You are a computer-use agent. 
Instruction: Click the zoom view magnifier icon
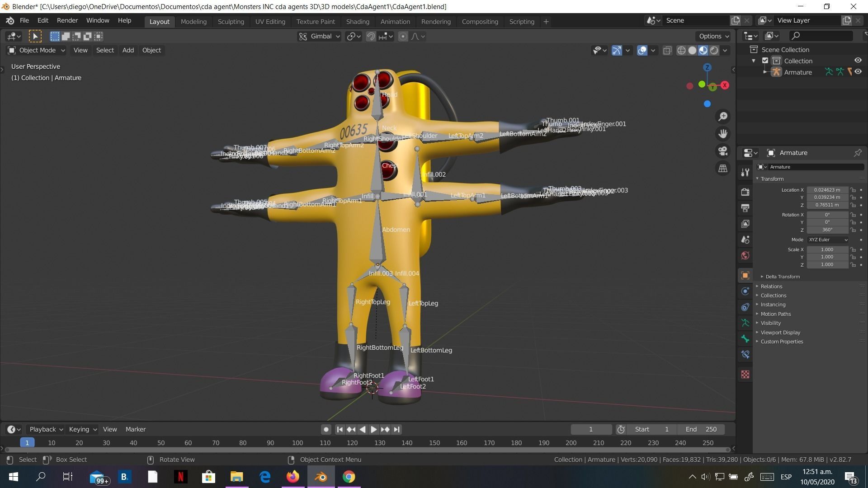tap(723, 117)
